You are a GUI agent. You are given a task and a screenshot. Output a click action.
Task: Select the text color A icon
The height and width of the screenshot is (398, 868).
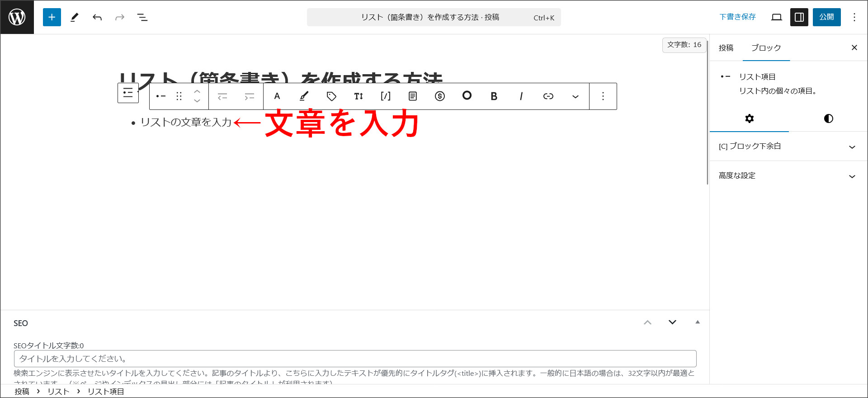pyautogui.click(x=277, y=96)
